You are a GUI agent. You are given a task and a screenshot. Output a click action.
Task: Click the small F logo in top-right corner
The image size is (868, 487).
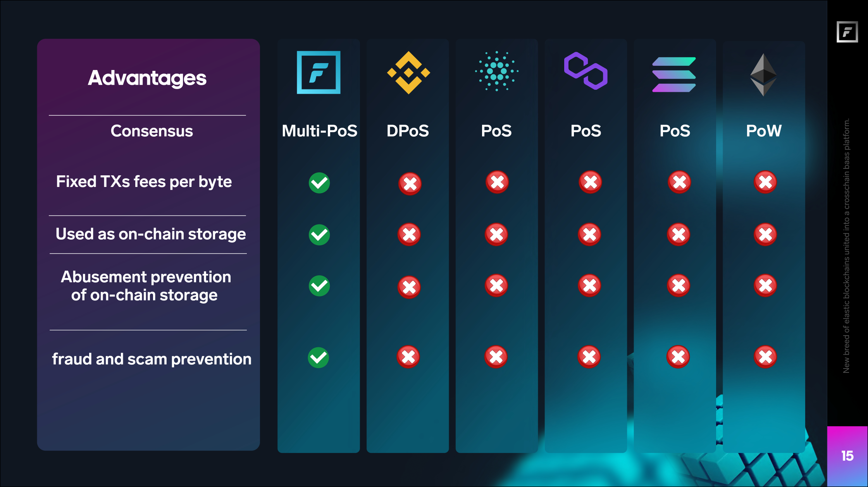[847, 32]
